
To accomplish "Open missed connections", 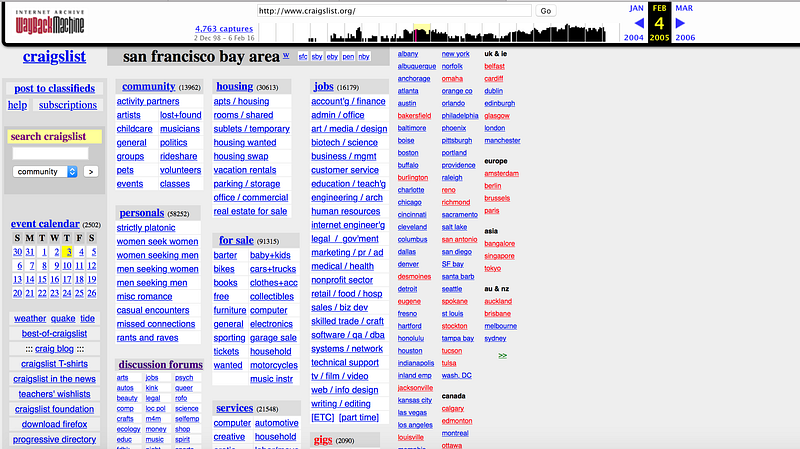I will click(x=156, y=325).
